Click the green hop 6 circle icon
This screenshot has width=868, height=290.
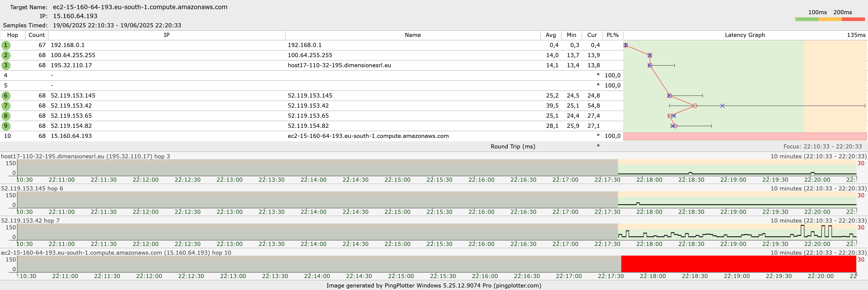pyautogui.click(x=6, y=96)
